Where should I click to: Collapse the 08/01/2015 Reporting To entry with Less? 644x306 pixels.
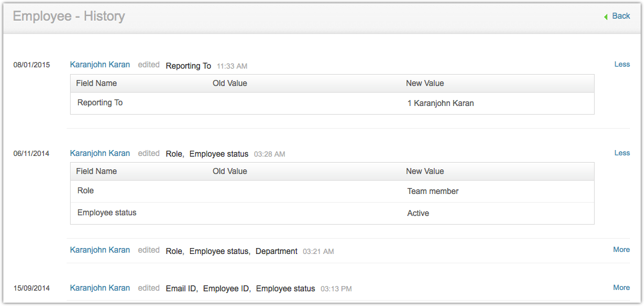click(621, 65)
